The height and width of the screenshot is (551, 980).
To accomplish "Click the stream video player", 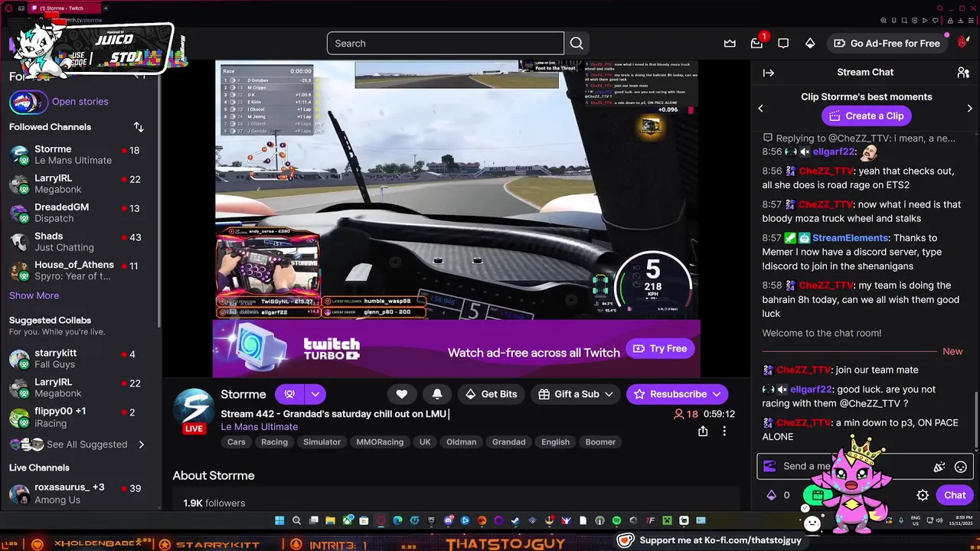I will 456,189.
